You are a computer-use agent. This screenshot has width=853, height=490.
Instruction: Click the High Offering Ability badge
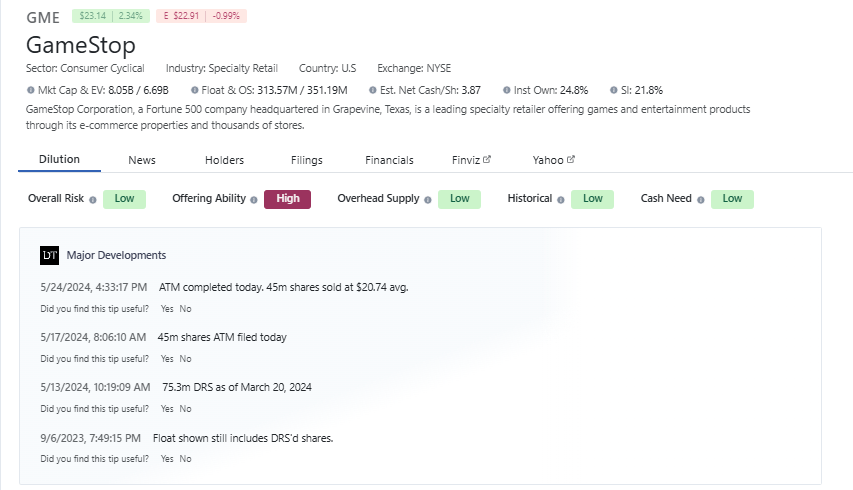287,199
